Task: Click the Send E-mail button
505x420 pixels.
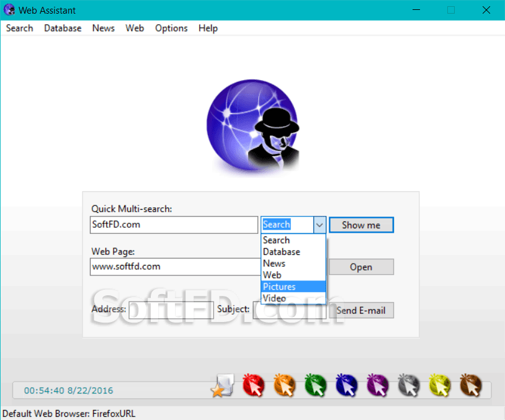Action: click(x=361, y=310)
